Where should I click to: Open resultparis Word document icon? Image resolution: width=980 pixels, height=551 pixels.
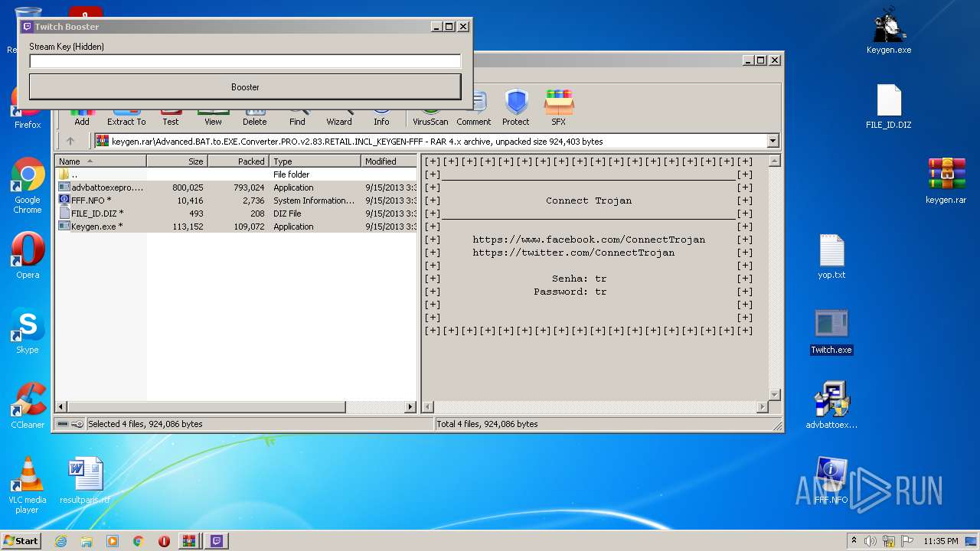pos(85,481)
